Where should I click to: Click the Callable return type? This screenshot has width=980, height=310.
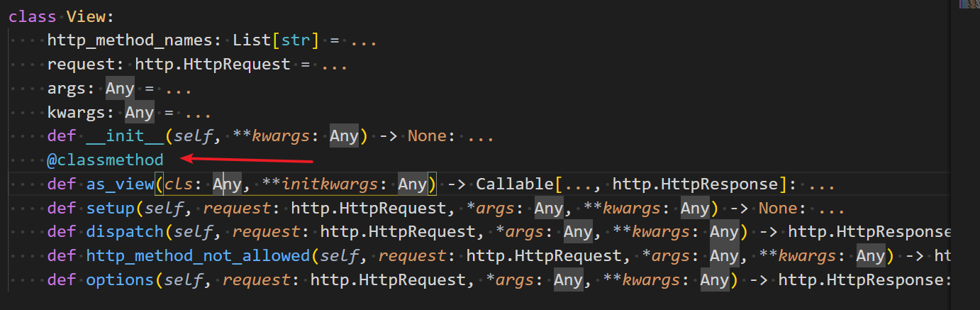tap(515, 185)
